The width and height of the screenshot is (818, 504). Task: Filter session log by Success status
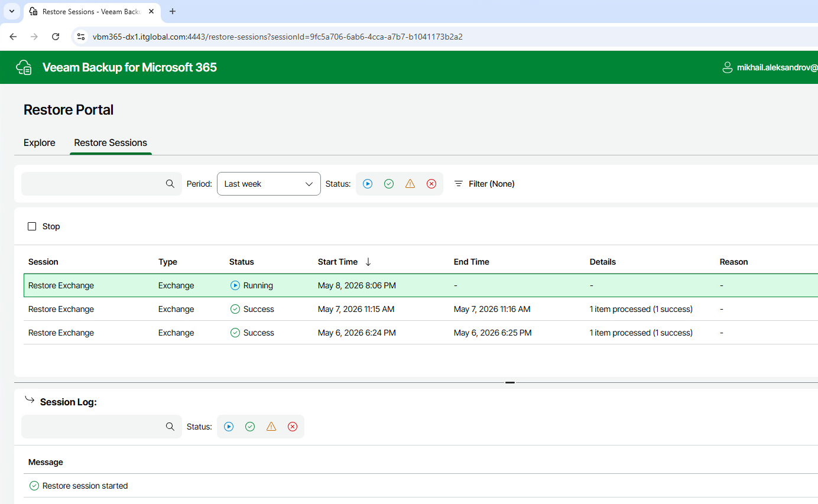pyautogui.click(x=250, y=427)
